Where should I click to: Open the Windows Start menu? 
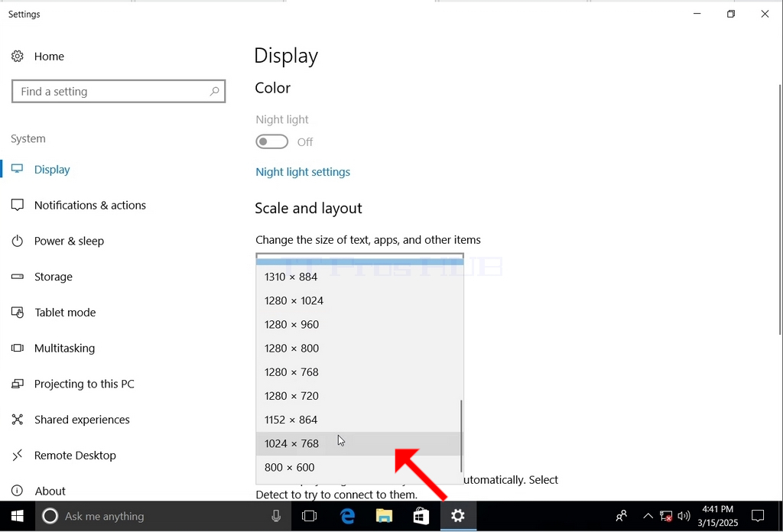[18, 516]
